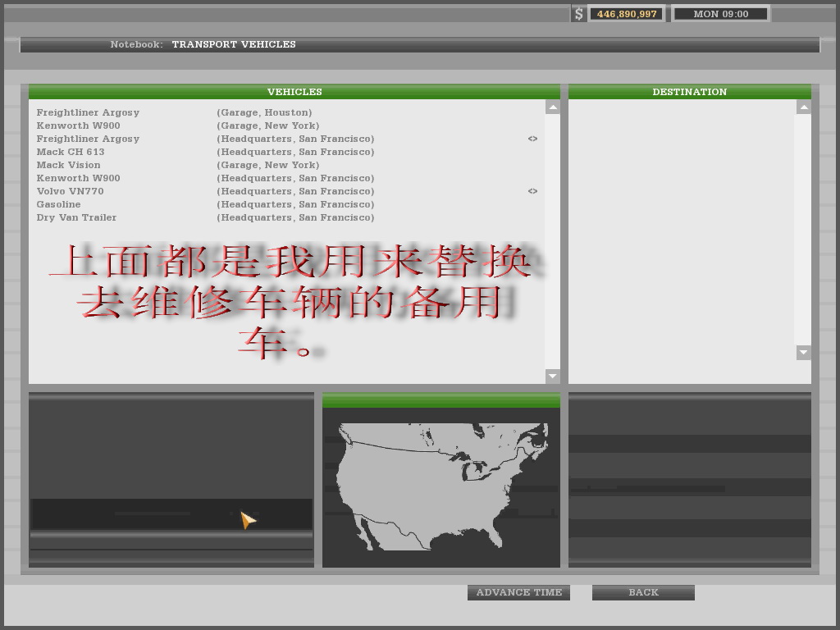This screenshot has width=840, height=630.
Task: Click the dollar sign money icon
Action: pyautogui.click(x=578, y=14)
